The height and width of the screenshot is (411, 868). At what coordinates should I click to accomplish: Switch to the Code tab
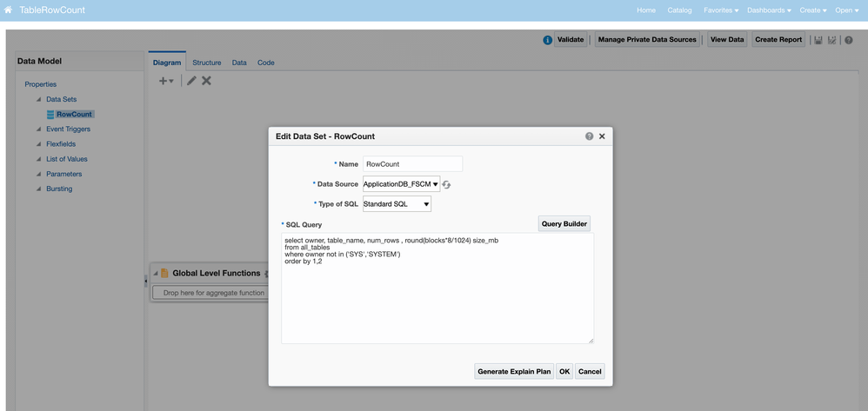pyautogui.click(x=265, y=63)
